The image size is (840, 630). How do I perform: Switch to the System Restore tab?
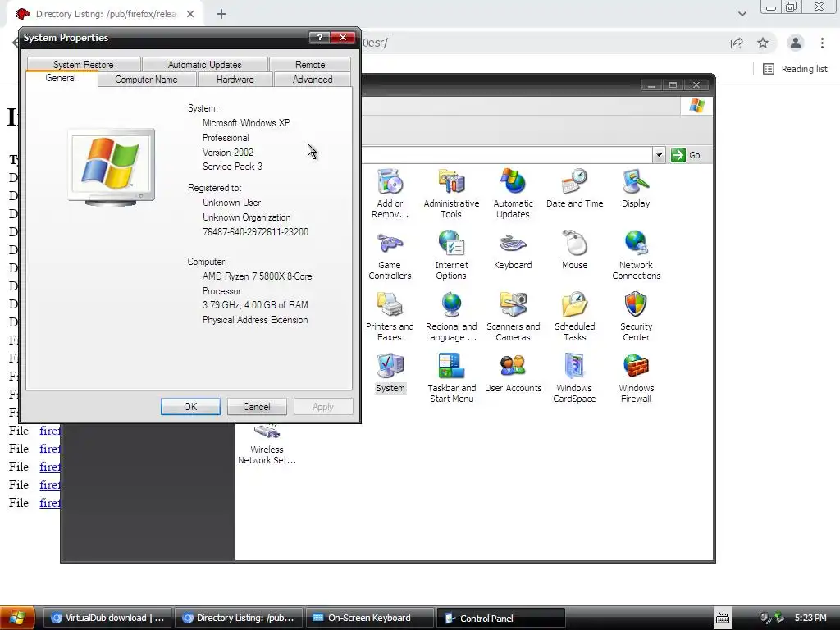click(84, 64)
